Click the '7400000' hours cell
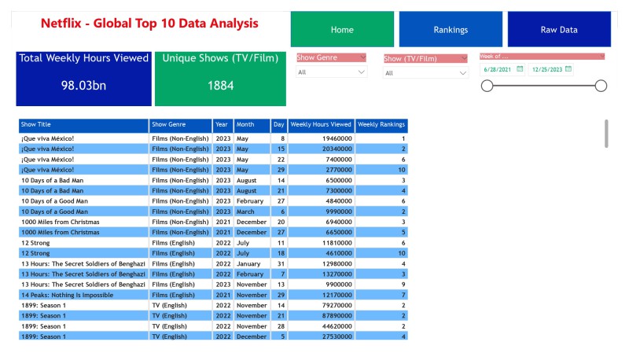The height and width of the screenshot is (364, 629). tap(339, 160)
